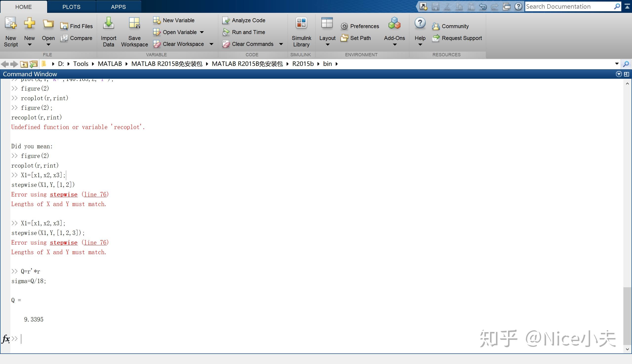632x364 pixels.
Task: Go up one folder level icon
Action: [x=24, y=64]
